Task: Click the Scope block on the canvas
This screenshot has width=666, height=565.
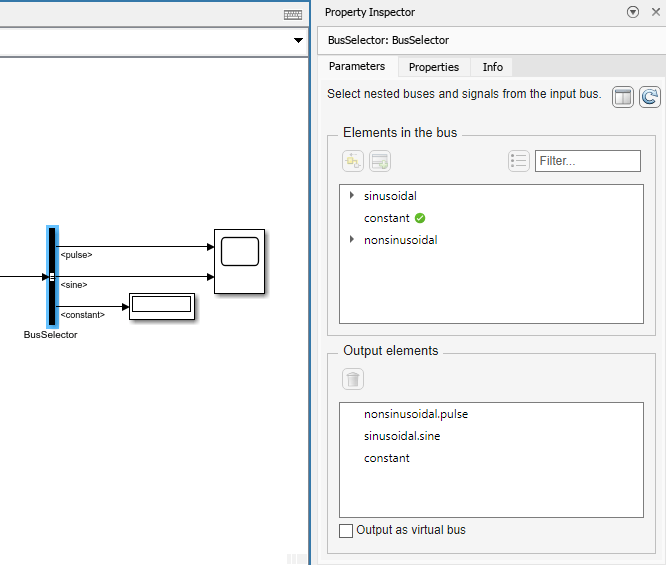Action: click(240, 261)
